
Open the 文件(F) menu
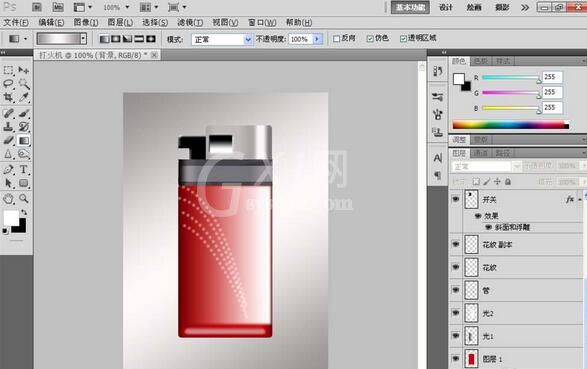coord(16,22)
